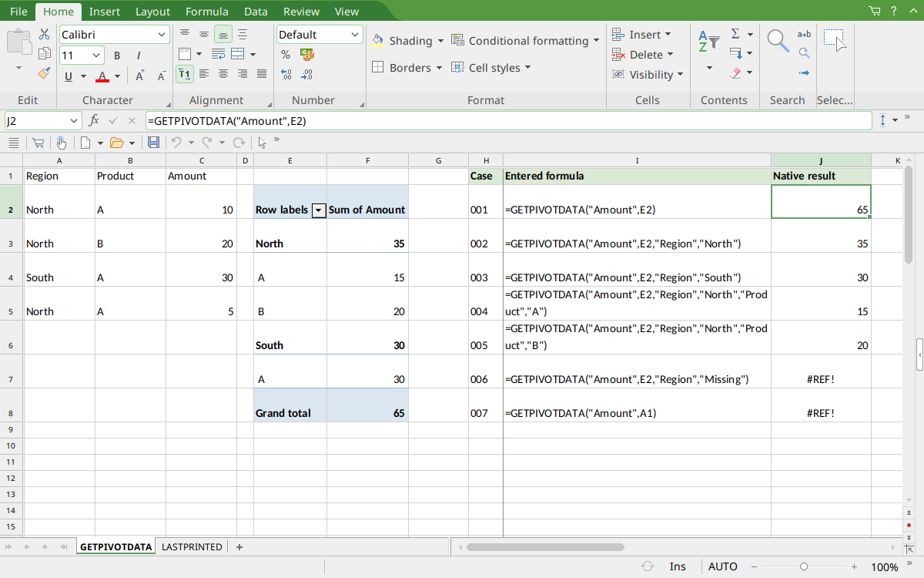The image size is (924, 578).
Task: Click in the formula bar input field
Action: tap(508, 121)
